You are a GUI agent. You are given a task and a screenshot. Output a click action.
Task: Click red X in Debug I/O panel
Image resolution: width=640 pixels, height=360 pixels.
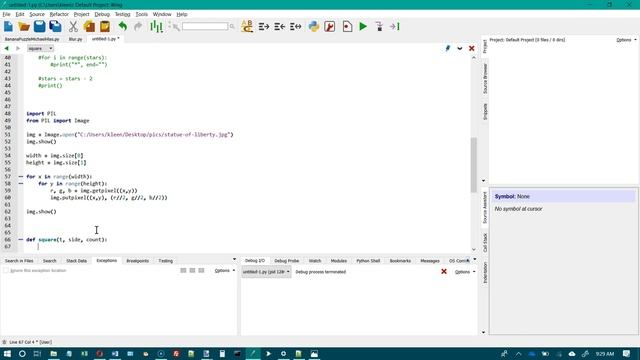pyautogui.click(x=444, y=272)
